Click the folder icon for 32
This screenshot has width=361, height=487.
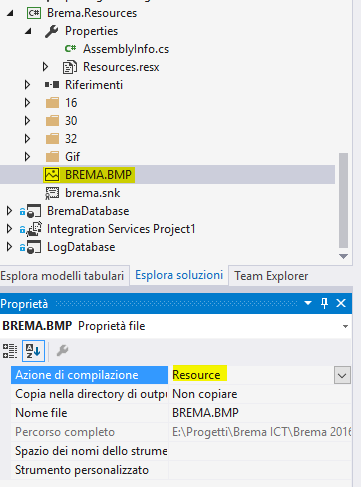[52, 139]
